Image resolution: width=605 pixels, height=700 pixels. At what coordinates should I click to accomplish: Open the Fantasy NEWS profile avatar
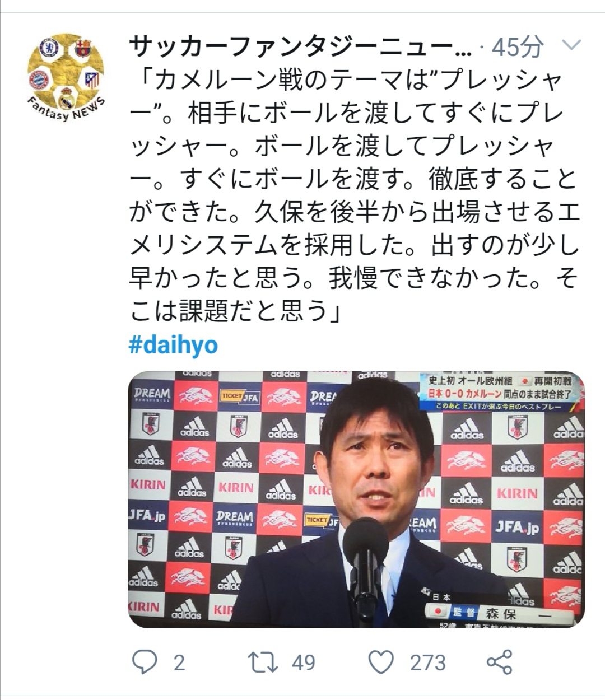67,77
